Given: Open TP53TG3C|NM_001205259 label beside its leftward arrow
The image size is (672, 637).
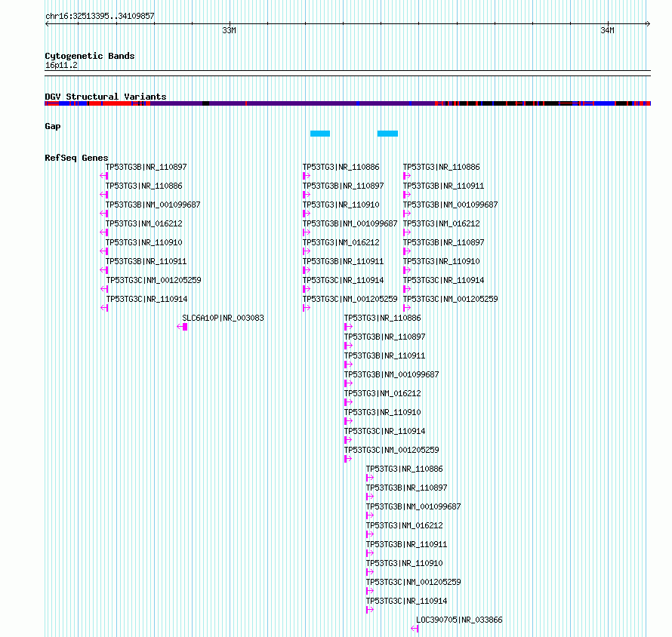Looking at the screenshot, I should coord(153,280).
